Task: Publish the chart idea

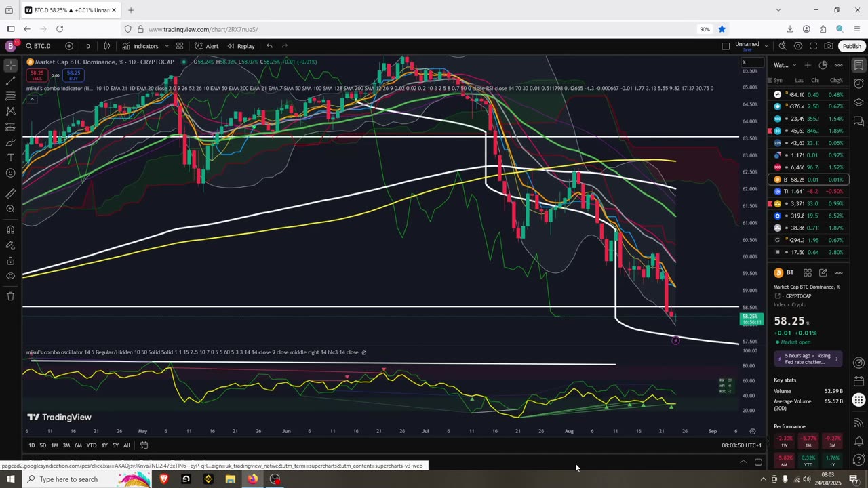Action: pyautogui.click(x=852, y=46)
